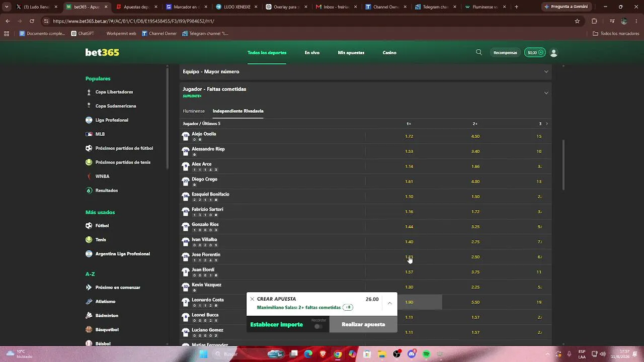Image resolution: width=644 pixels, height=362 pixels.
Task: Select Fútbol under Más usados
Action: pos(102,226)
